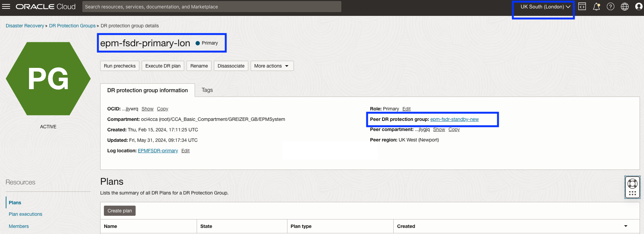Open the support lifebuoy help widget
The image size is (644, 234).
click(x=632, y=187)
